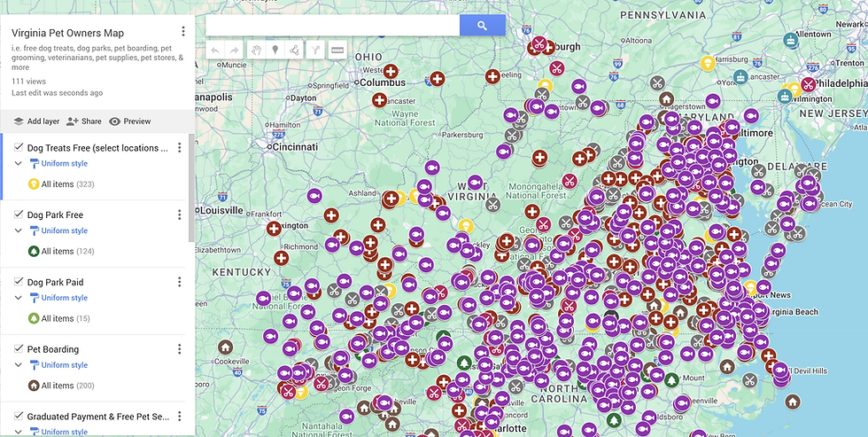Image resolution: width=868 pixels, height=437 pixels.
Task: Click the red plus marker near Lexington
Action: (x=274, y=228)
